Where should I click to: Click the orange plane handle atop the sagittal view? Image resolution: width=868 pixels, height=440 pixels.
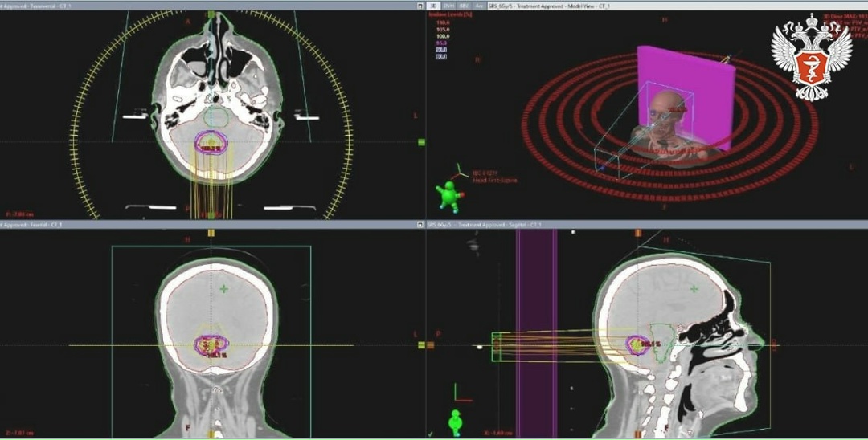pos(638,233)
